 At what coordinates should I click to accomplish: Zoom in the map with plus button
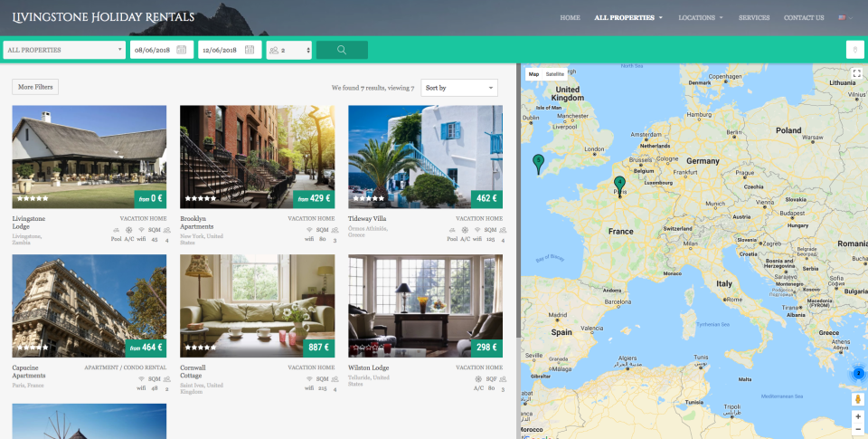point(858,417)
